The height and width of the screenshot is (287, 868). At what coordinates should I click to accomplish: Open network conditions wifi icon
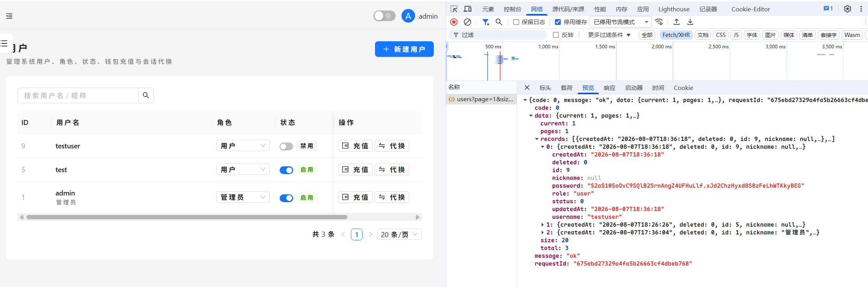click(659, 22)
